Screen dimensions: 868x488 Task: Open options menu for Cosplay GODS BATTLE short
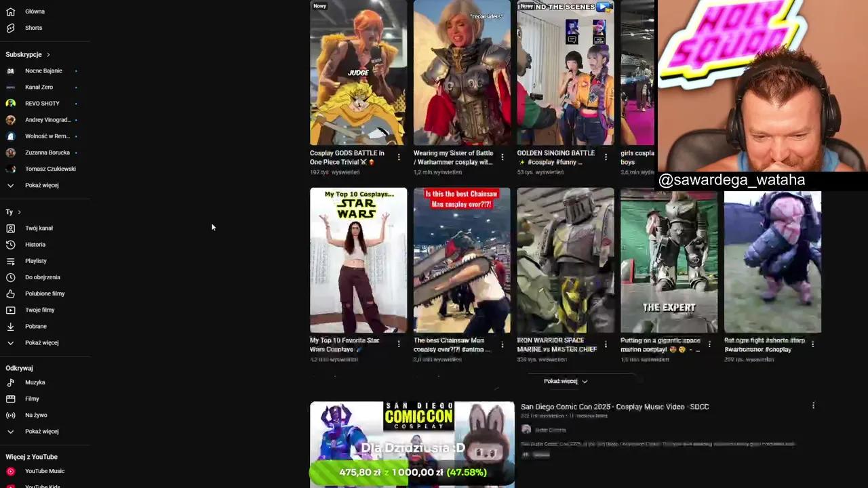(399, 157)
